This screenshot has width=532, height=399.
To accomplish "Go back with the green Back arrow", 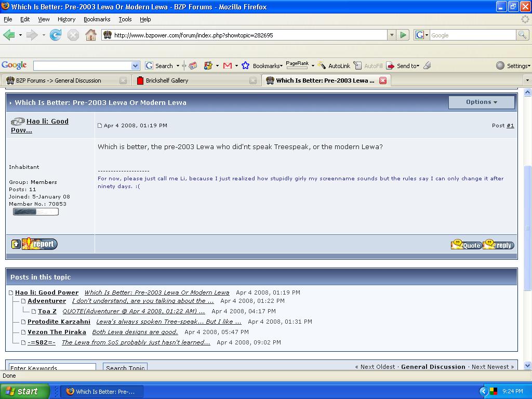I will point(9,35).
